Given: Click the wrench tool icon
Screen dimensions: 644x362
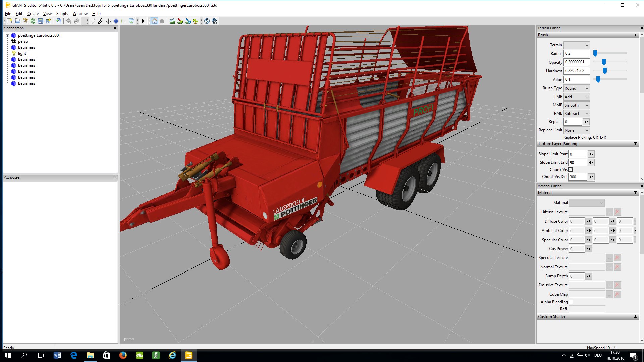Looking at the screenshot, I should [101, 21].
